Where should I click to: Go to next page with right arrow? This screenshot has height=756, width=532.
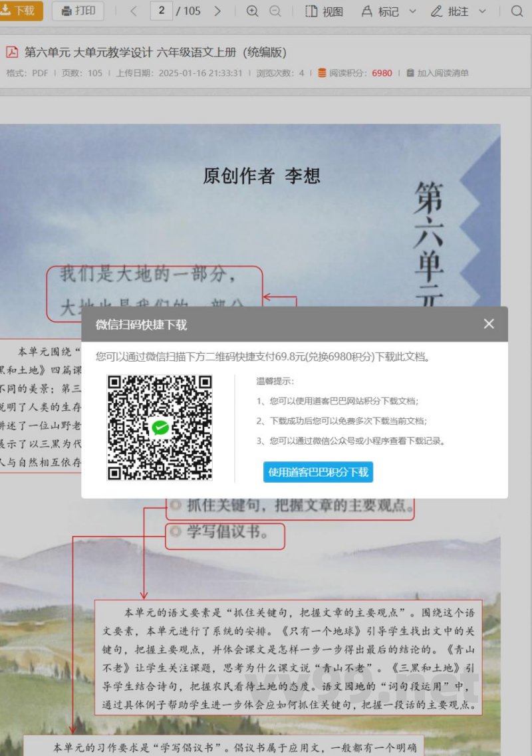216,11
